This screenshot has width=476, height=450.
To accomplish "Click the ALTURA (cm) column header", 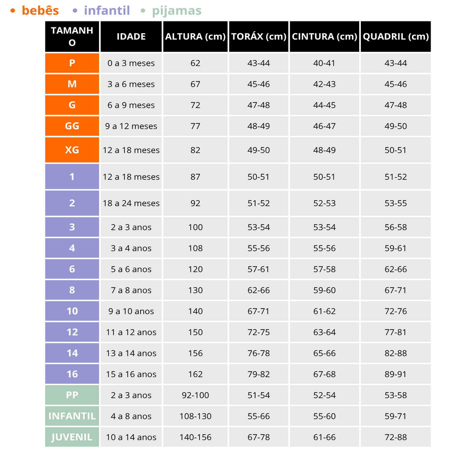I will click(195, 37).
